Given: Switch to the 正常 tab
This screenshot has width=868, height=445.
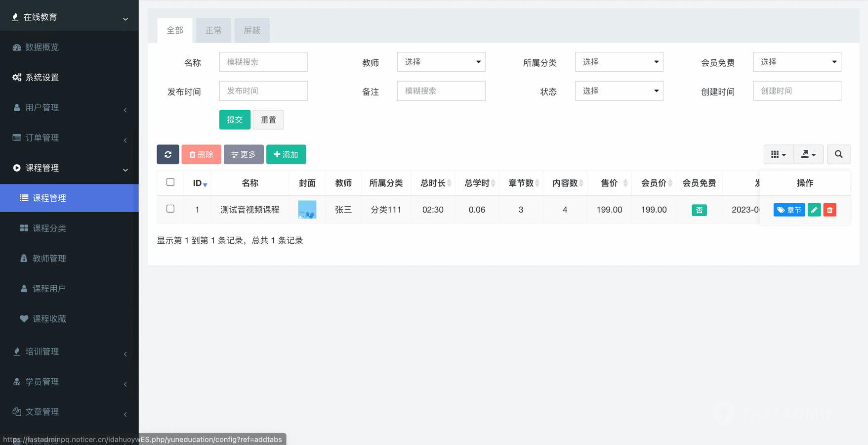Looking at the screenshot, I should (x=213, y=31).
